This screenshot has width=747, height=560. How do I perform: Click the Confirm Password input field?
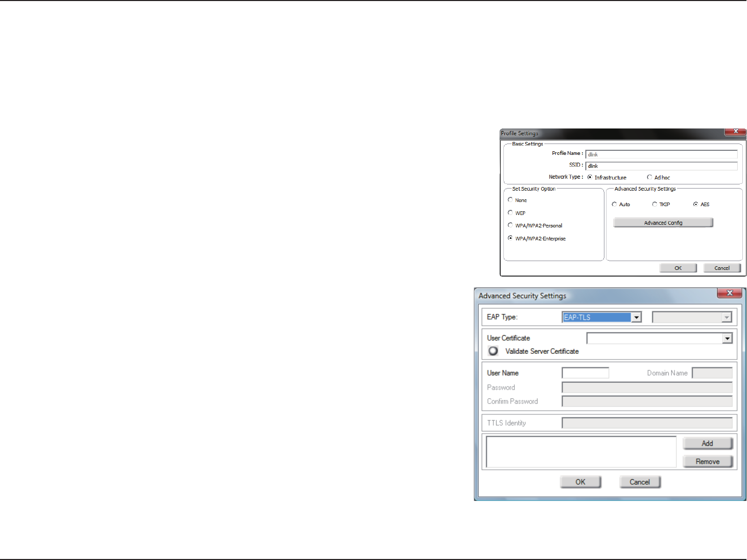647,401
